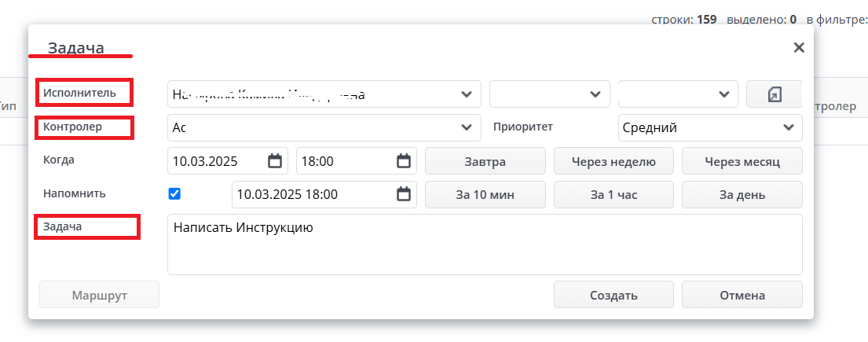Open calendar icon in Когда date field
Image resolution: width=868 pixels, height=342 pixels.
[x=275, y=161]
